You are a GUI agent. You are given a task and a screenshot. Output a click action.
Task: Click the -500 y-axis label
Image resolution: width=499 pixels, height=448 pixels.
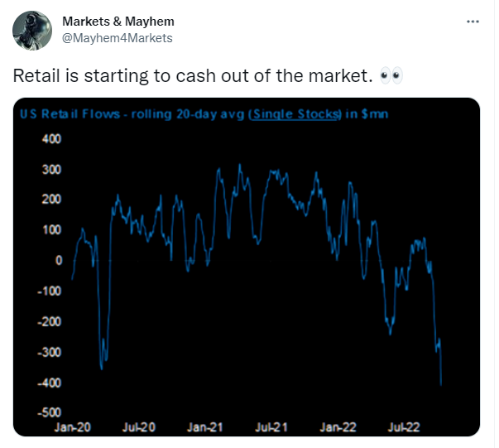pyautogui.click(x=50, y=412)
